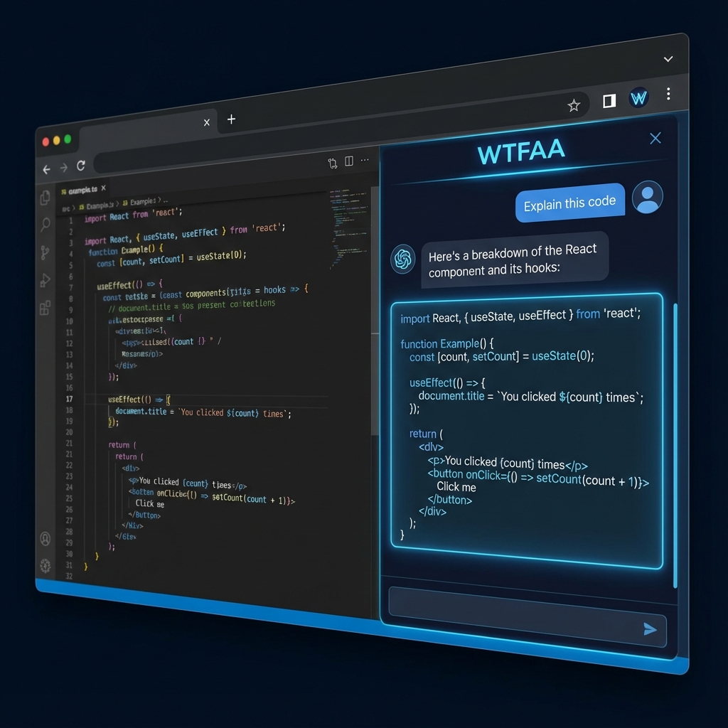
Task: Click the "Explain this code" message bubble
Action: pyautogui.click(x=569, y=204)
